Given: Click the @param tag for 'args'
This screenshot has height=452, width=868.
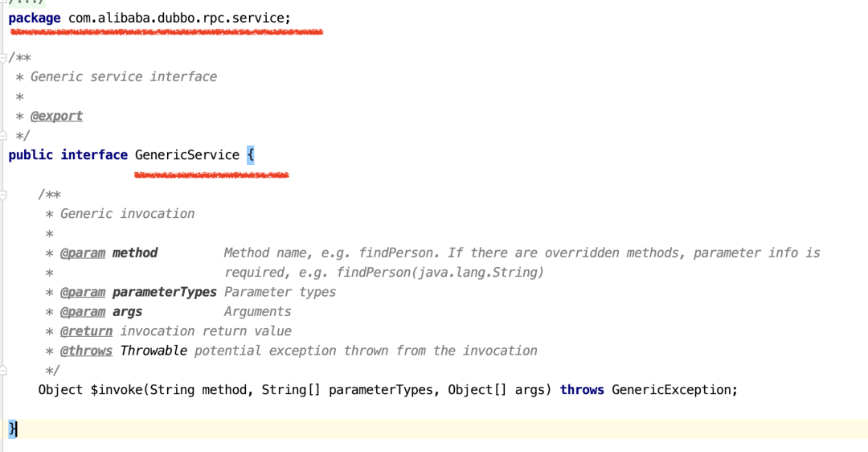Looking at the screenshot, I should pyautogui.click(x=83, y=312).
